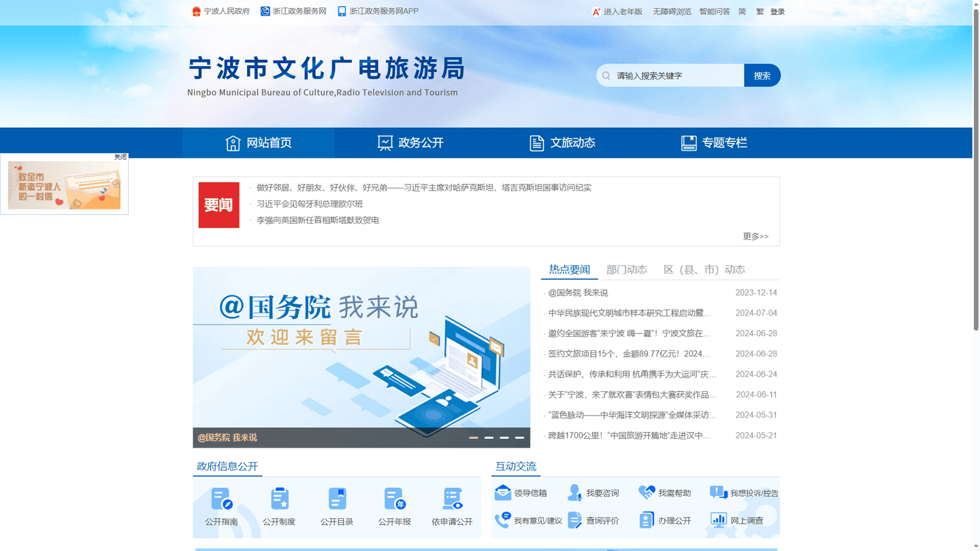Open news 共话保护、传承和利用
This screenshot has height=551, width=980.
point(632,374)
